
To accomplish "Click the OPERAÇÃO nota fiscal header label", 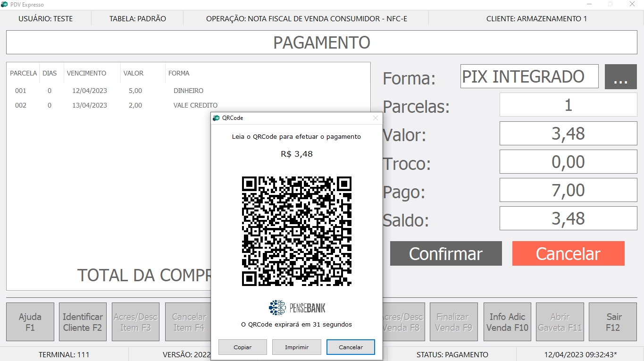I will point(307,19).
